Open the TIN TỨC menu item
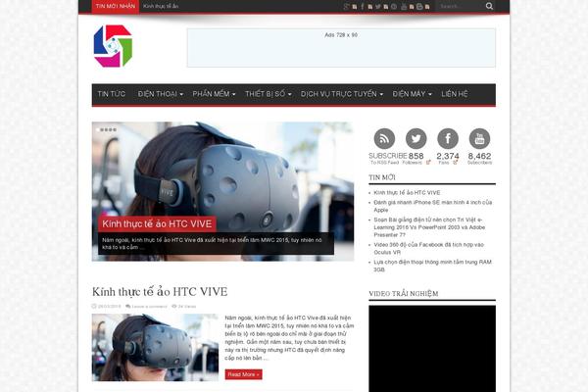588x392 pixels. coord(112,94)
